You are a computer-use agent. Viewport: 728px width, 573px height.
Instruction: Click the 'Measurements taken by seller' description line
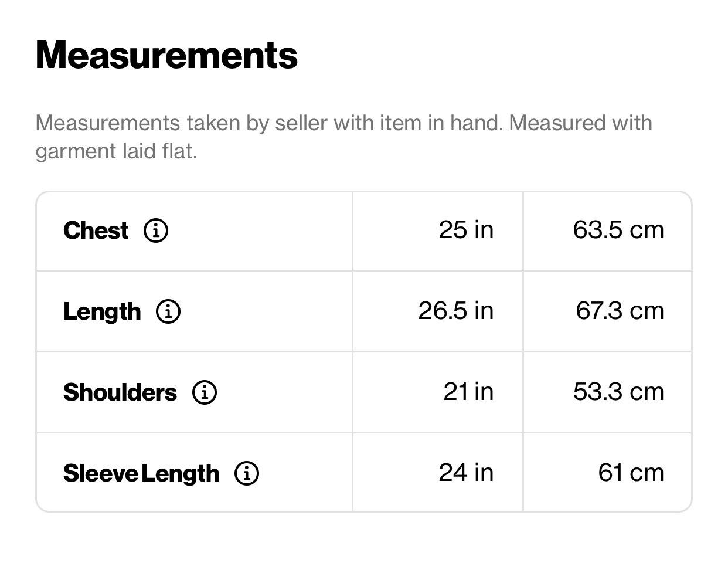(343, 123)
